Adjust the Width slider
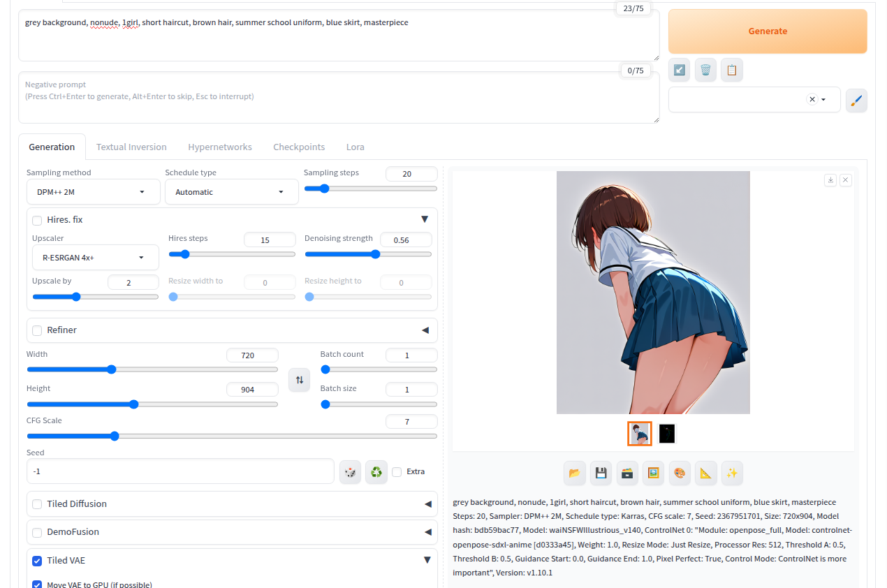The image size is (887, 588). [152, 369]
